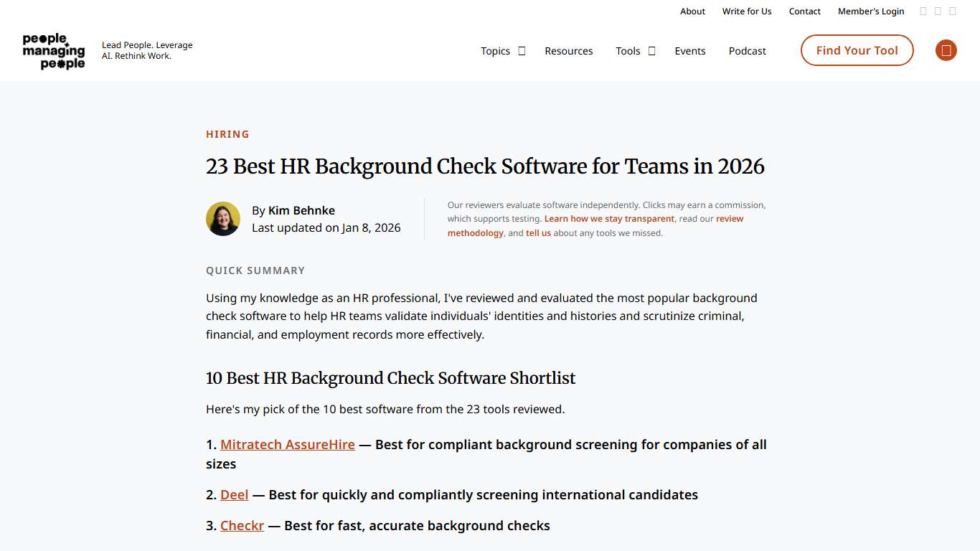Click the People Managing People logo

53,50
